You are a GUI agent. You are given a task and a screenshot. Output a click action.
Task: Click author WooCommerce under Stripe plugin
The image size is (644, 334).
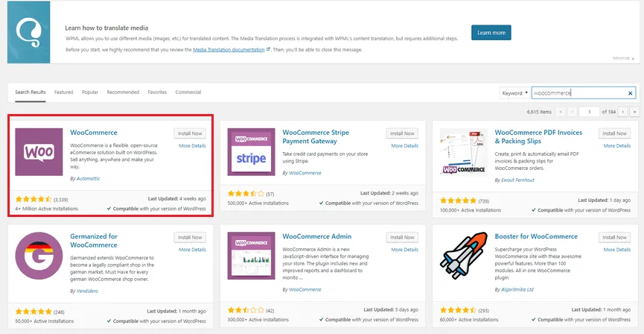click(x=305, y=173)
